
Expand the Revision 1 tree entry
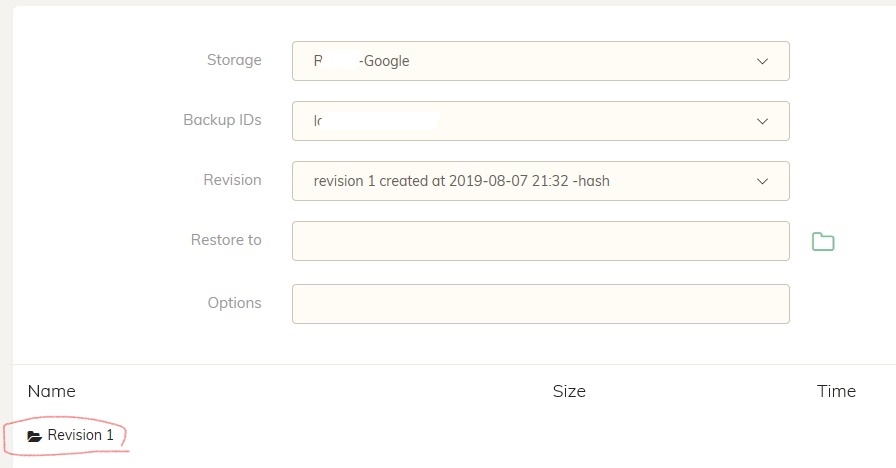tap(80, 436)
